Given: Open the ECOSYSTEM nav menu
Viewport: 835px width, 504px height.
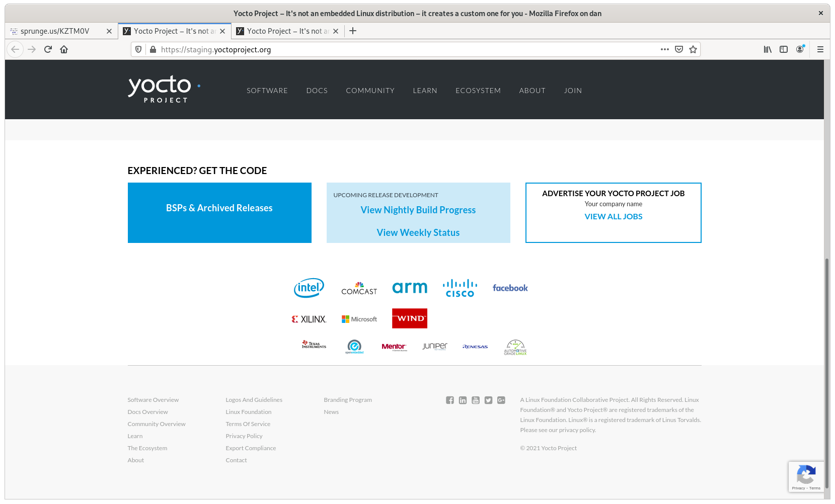Looking at the screenshot, I should (x=478, y=91).
